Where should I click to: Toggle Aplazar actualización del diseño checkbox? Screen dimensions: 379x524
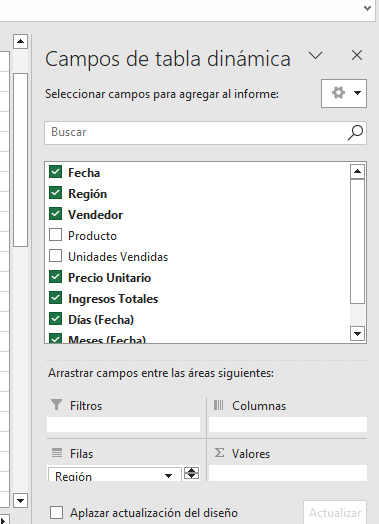(56, 512)
